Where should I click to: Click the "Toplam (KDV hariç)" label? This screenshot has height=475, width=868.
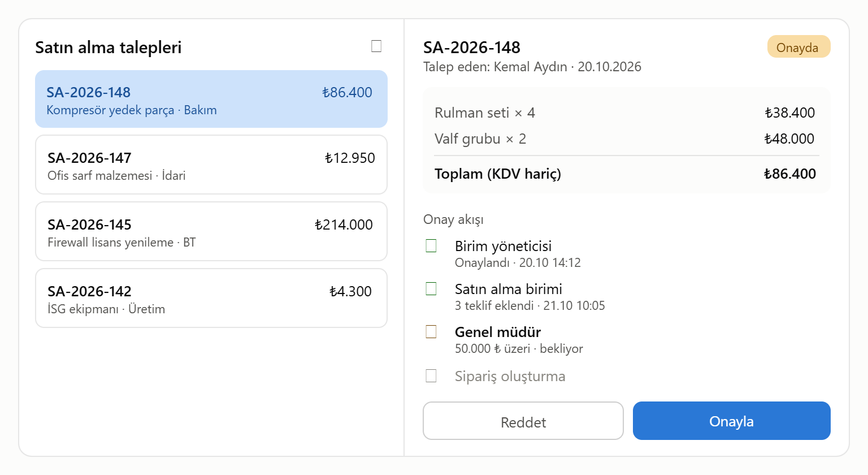(x=498, y=174)
